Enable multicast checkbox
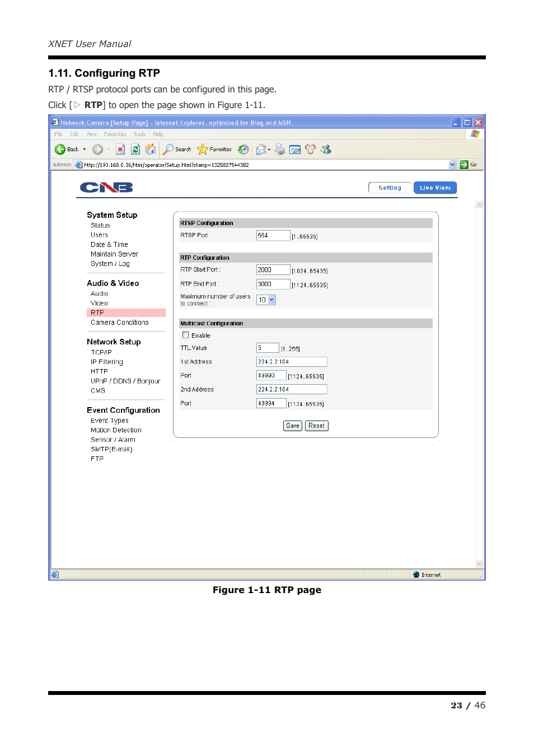The image size is (534, 756). (186, 335)
